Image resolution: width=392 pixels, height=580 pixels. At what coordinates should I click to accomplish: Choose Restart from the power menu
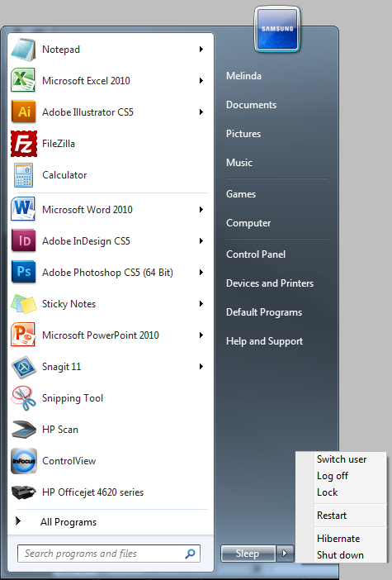coord(332,516)
